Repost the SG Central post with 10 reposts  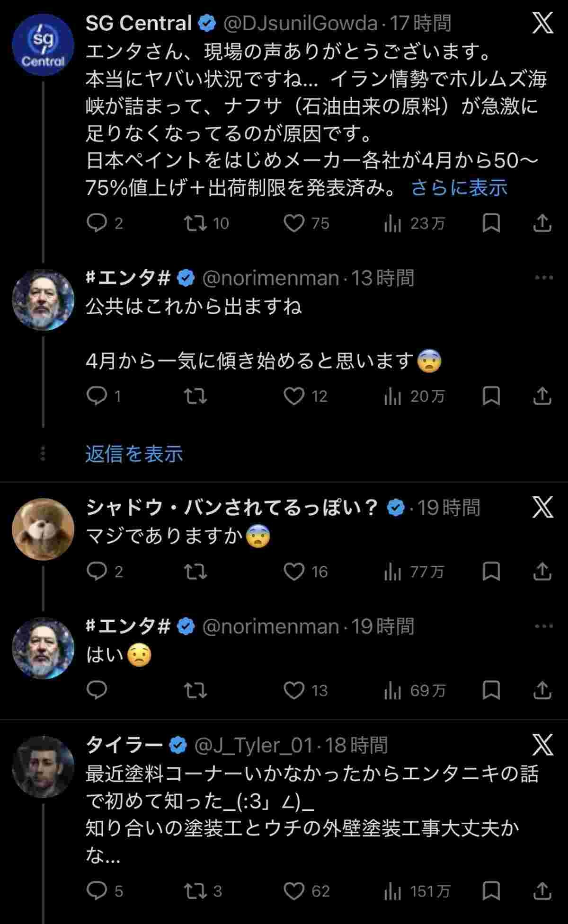click(x=195, y=223)
